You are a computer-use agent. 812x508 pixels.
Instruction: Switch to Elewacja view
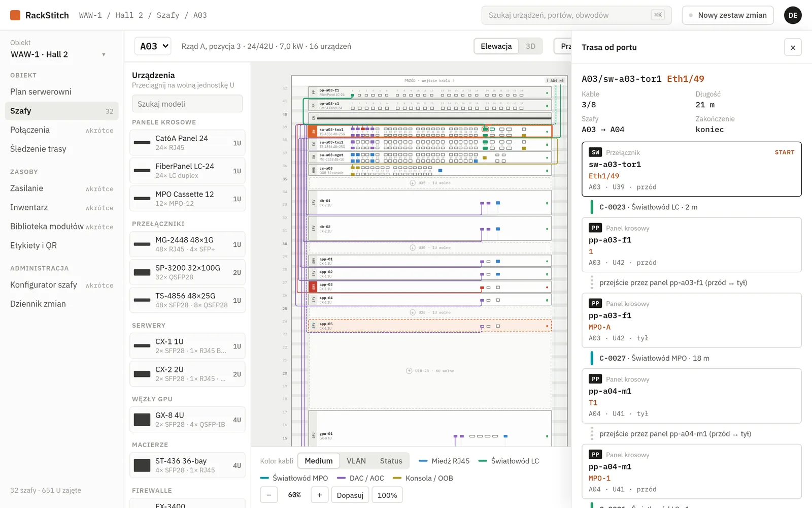point(496,46)
